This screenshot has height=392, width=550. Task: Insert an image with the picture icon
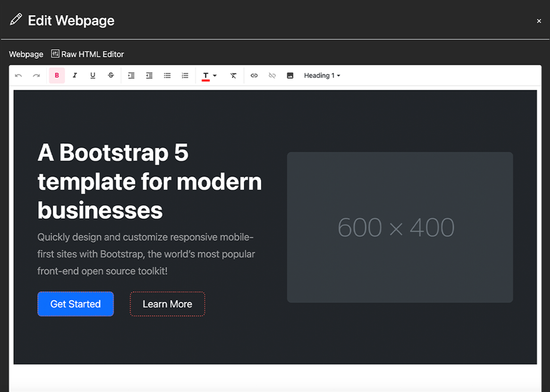(x=290, y=75)
